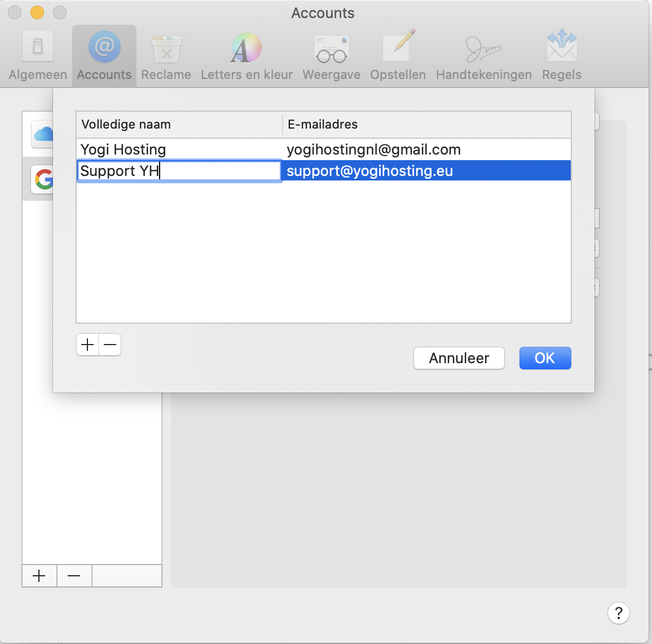Add a new email address with plus button in the dialog
The height and width of the screenshot is (644, 652).
point(88,345)
